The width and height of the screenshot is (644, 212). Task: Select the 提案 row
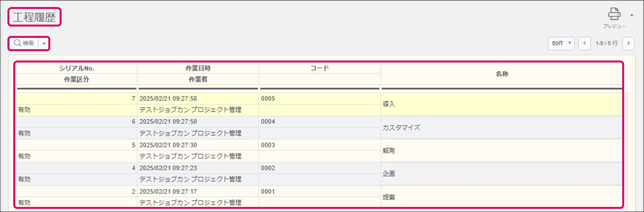389,197
